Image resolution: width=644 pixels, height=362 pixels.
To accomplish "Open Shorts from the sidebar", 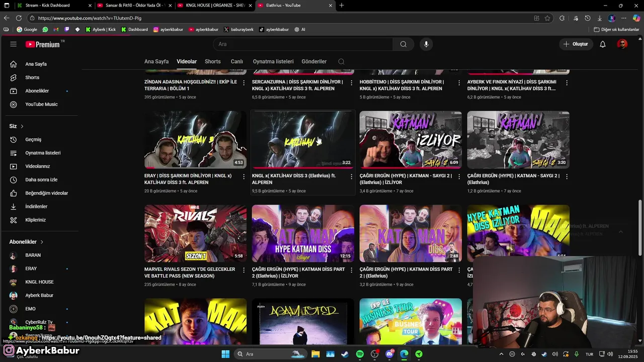I will [32, 77].
